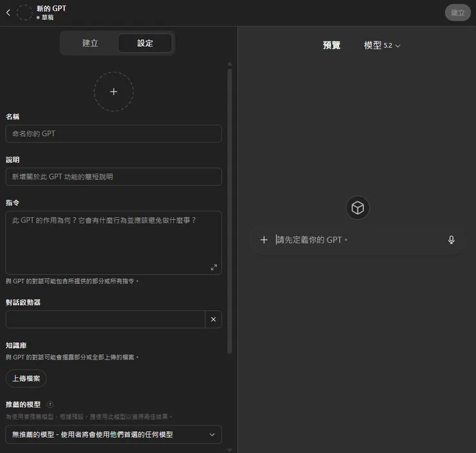Click the 預覽 heading

point(331,45)
